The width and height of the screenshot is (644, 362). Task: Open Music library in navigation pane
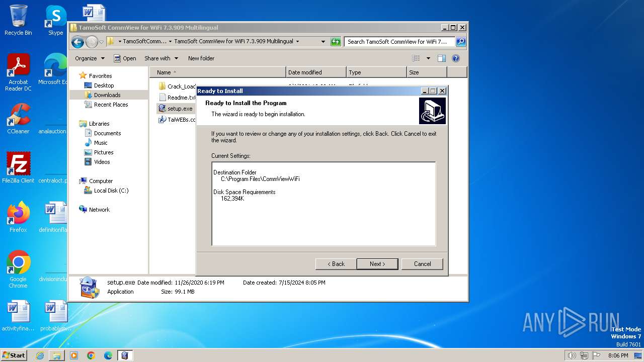101,143
